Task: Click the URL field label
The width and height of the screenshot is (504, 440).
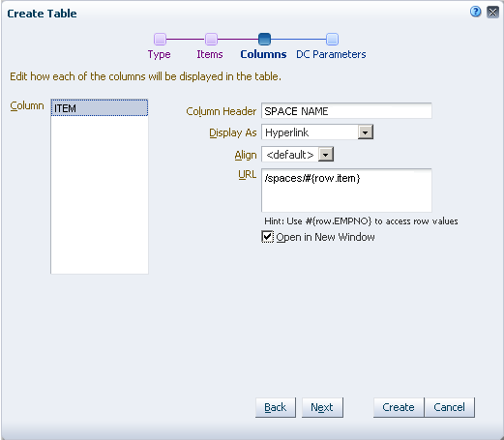Action: coord(248,174)
